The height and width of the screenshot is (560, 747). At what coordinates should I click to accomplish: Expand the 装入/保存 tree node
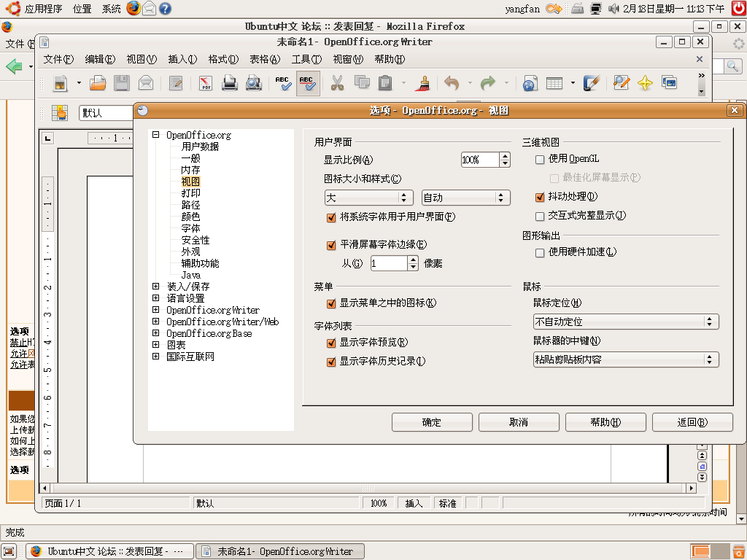point(155,286)
